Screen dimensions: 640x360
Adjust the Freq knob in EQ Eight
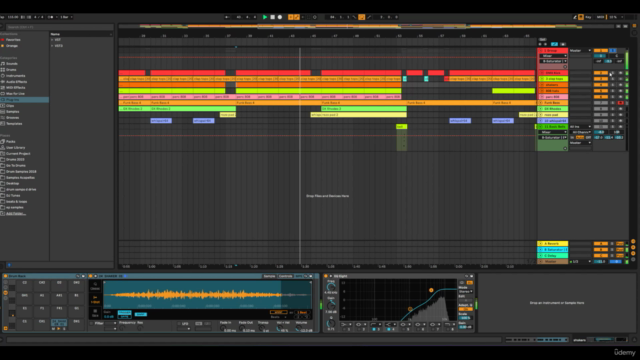(x=331, y=287)
